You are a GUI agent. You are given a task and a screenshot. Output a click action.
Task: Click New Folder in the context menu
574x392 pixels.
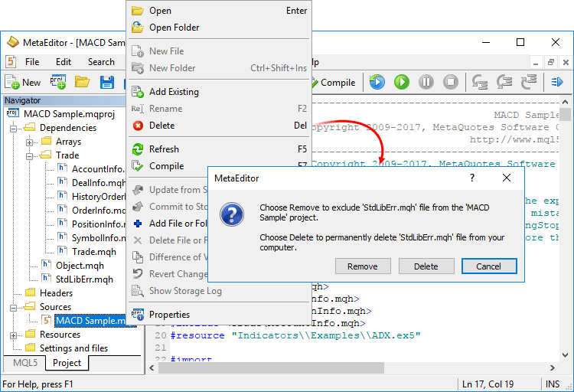tap(219, 68)
